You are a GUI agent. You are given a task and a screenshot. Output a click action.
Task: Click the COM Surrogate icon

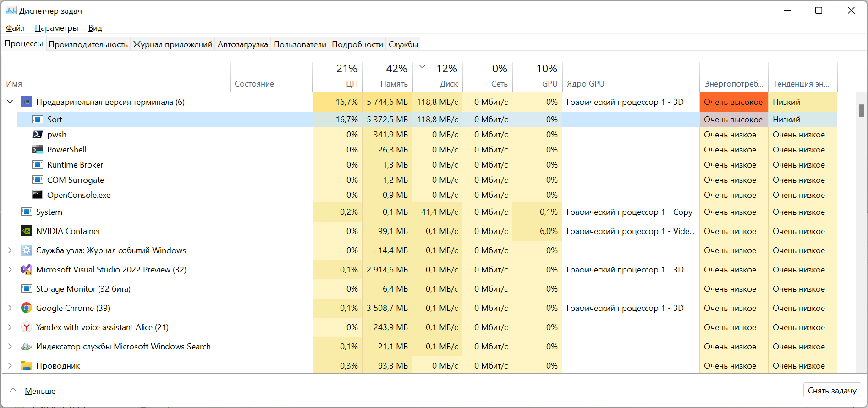tap(38, 180)
